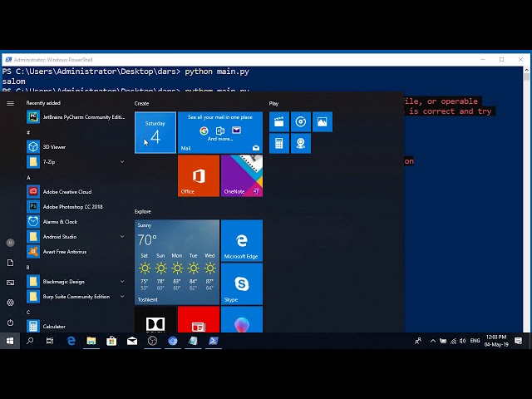Open 7-Zip folder in app list

pos(76,162)
